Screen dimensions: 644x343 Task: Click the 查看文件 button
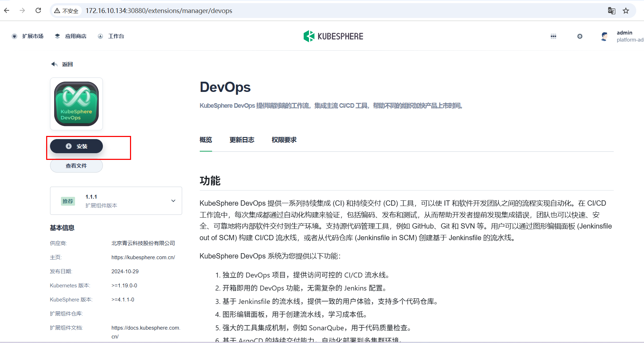coord(76,166)
